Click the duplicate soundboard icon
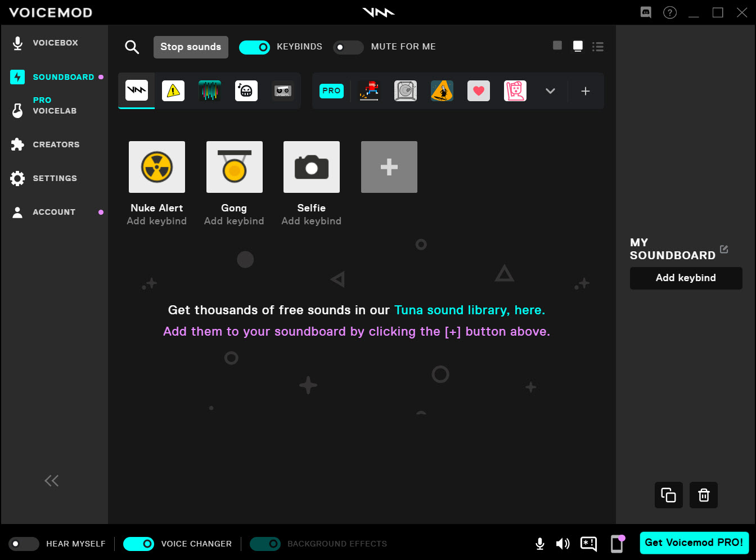Image resolution: width=756 pixels, height=560 pixels. (x=668, y=495)
